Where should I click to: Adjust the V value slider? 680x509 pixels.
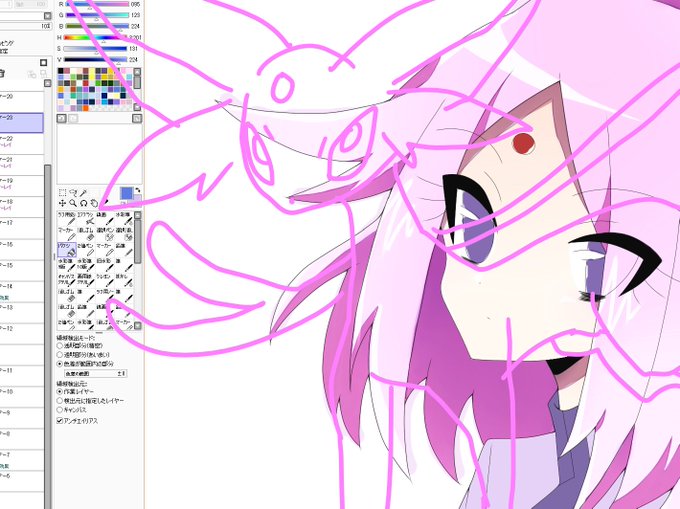(x=96, y=59)
